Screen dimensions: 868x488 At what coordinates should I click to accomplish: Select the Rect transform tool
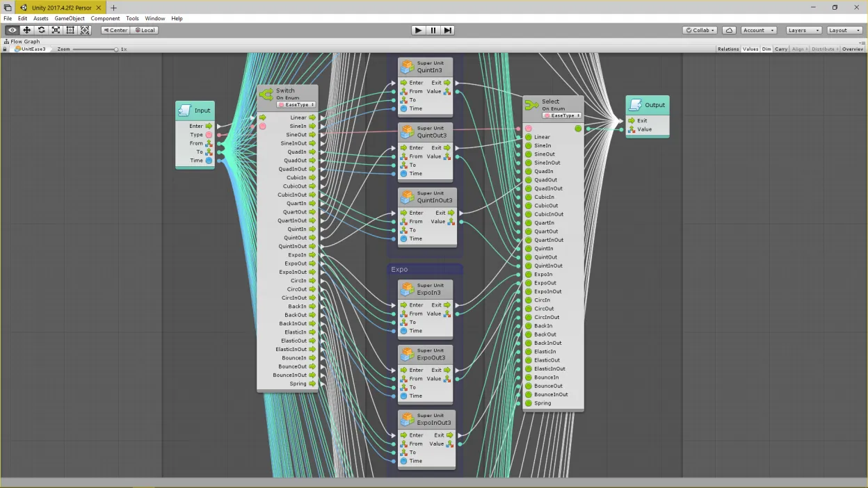70,30
